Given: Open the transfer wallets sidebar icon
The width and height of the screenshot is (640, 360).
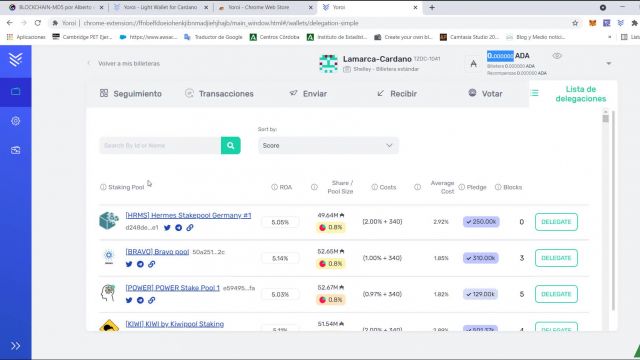Looking at the screenshot, I should tap(16, 150).
